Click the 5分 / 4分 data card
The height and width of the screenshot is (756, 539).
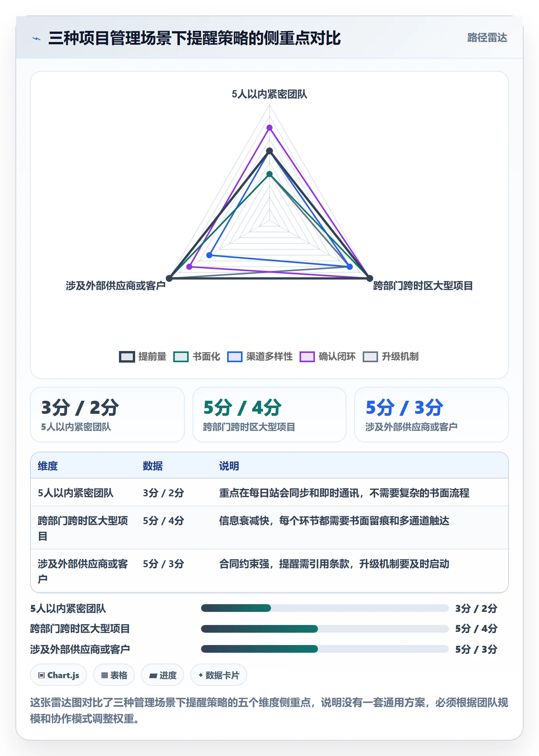(269, 415)
